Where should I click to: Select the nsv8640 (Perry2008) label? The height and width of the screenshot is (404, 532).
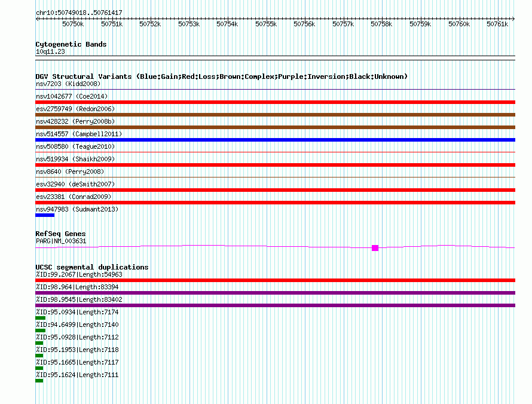point(70,172)
